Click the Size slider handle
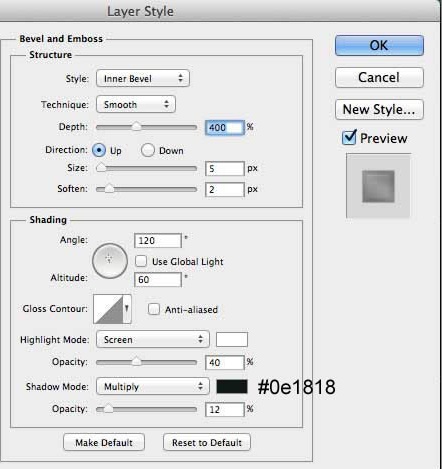Screen dimensions: 442x469 [x=101, y=168]
